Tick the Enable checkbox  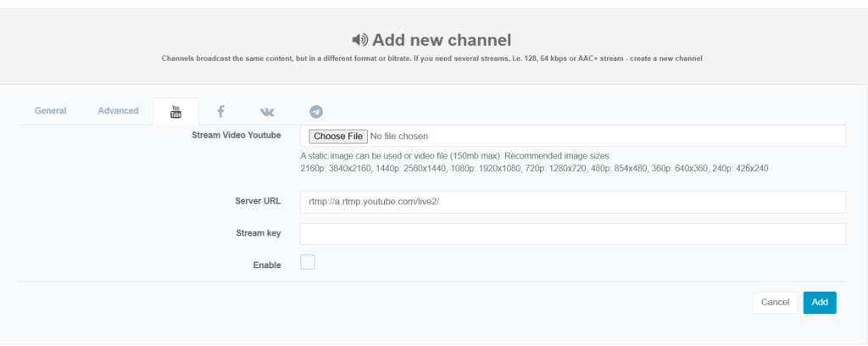click(308, 262)
